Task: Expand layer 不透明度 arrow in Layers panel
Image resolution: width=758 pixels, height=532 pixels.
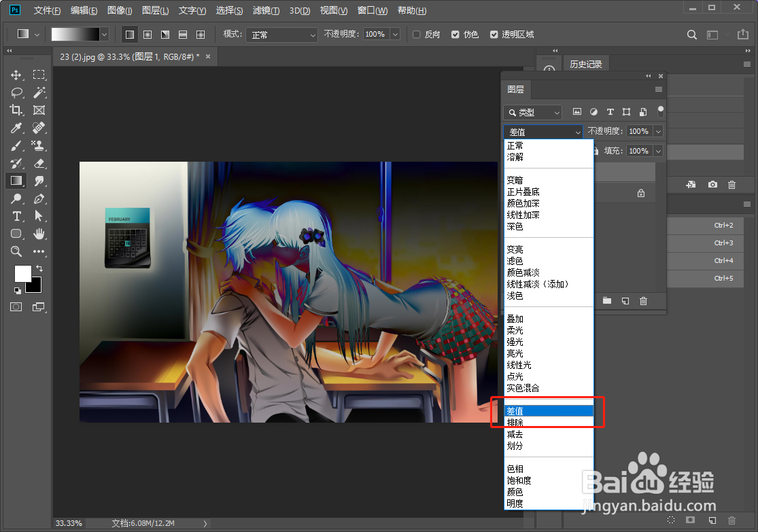Action: pyautogui.click(x=658, y=131)
